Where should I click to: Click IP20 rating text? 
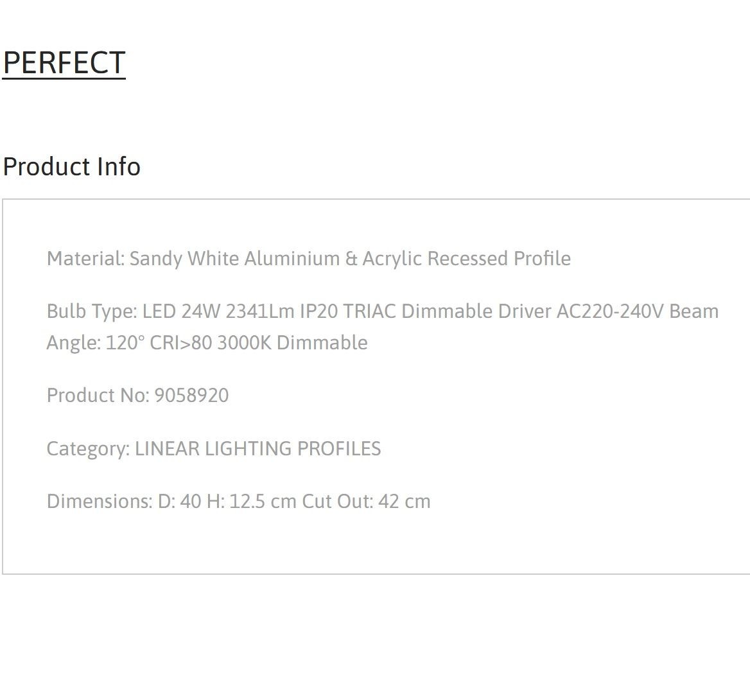click(318, 311)
